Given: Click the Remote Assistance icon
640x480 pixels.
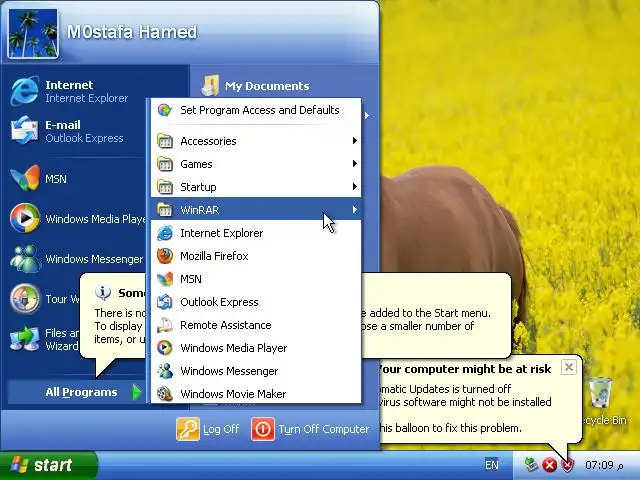Looking at the screenshot, I should 165,325.
